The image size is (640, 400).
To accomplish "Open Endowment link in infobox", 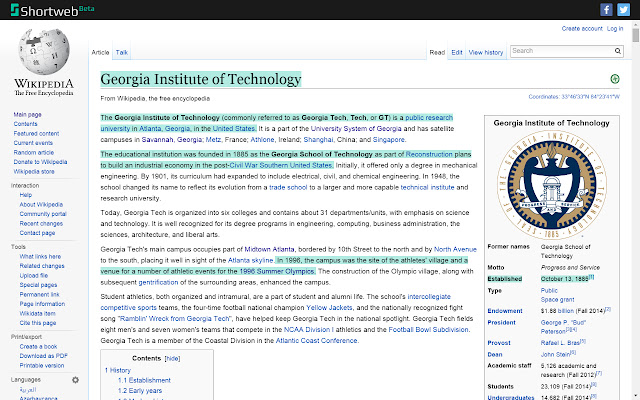I will [x=505, y=311].
